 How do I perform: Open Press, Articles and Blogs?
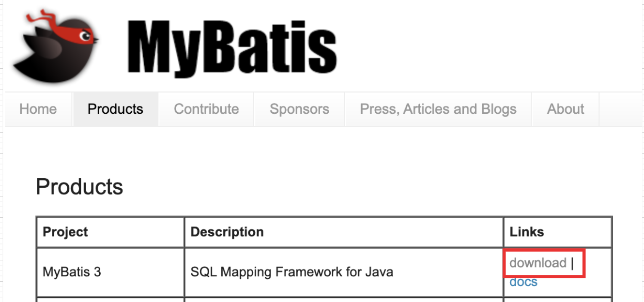coord(438,109)
